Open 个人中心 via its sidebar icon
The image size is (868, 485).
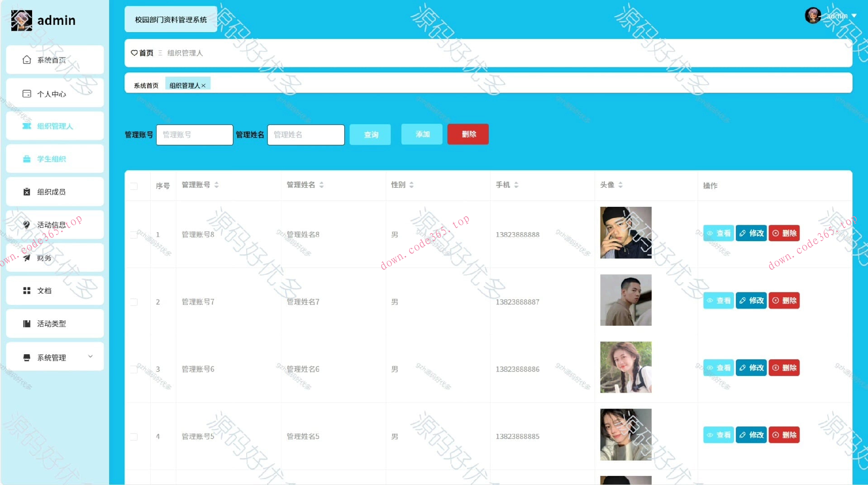(26, 93)
